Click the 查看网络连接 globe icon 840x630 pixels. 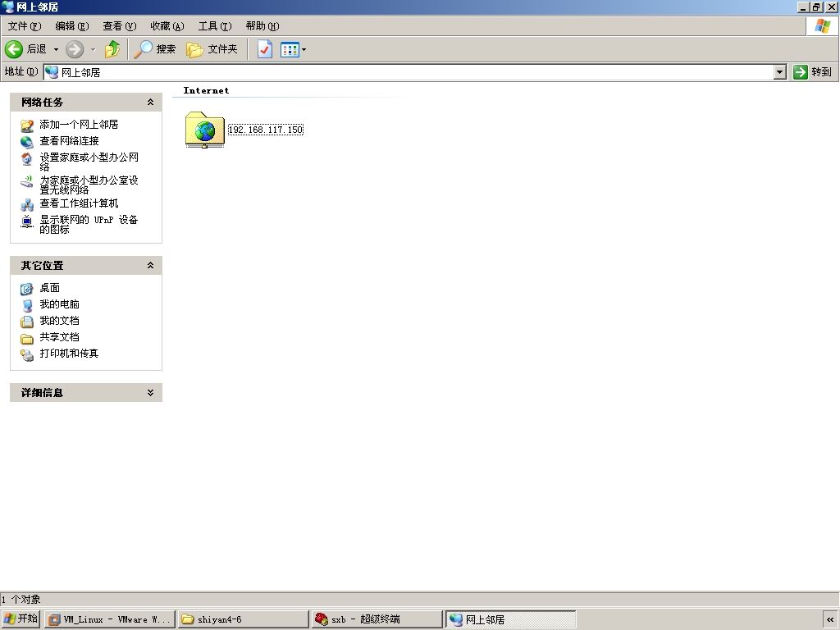click(27, 142)
